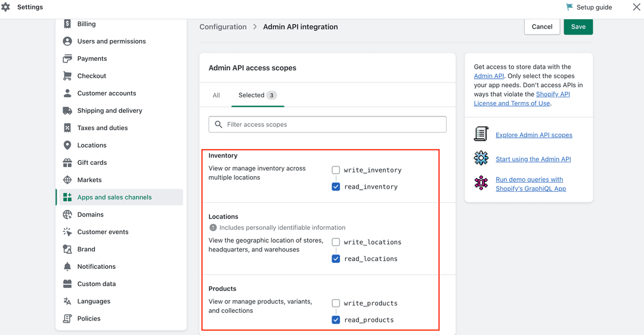Focus the Filter access scopes field

click(327, 124)
